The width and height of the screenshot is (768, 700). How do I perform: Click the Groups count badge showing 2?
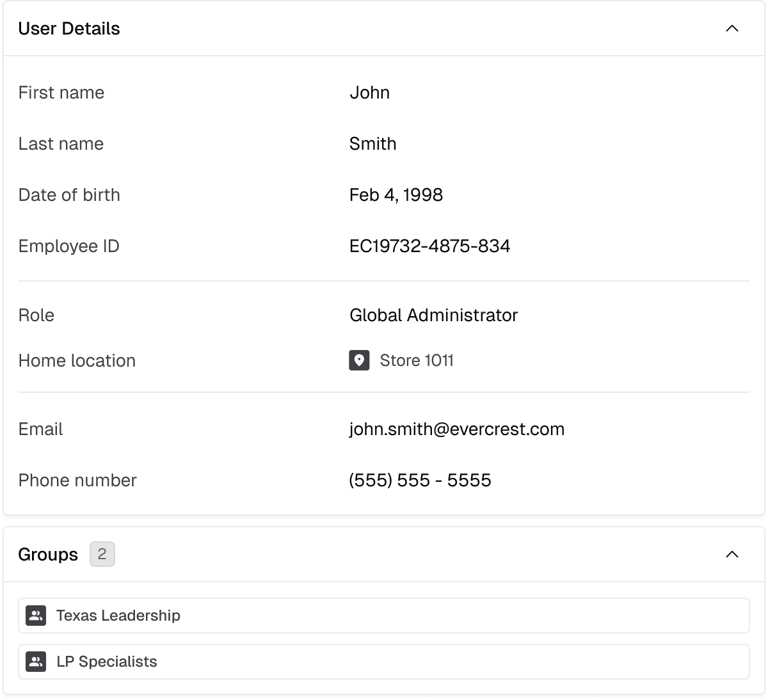[102, 554]
